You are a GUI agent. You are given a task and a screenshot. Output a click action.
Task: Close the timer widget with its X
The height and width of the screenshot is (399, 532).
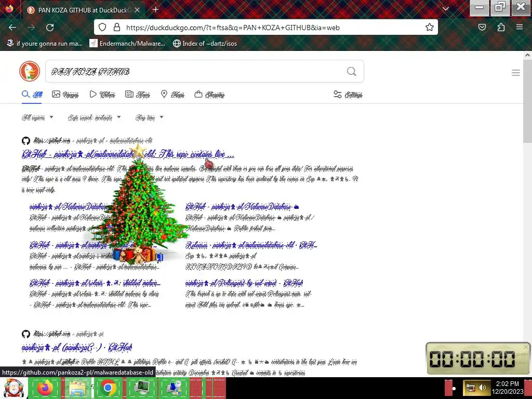pyautogui.click(x=526, y=347)
